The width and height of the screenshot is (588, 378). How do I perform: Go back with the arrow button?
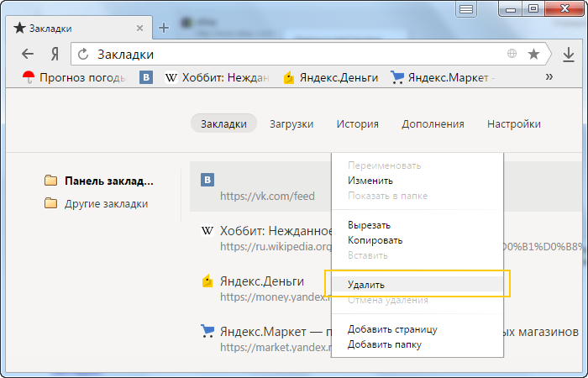tap(28, 55)
